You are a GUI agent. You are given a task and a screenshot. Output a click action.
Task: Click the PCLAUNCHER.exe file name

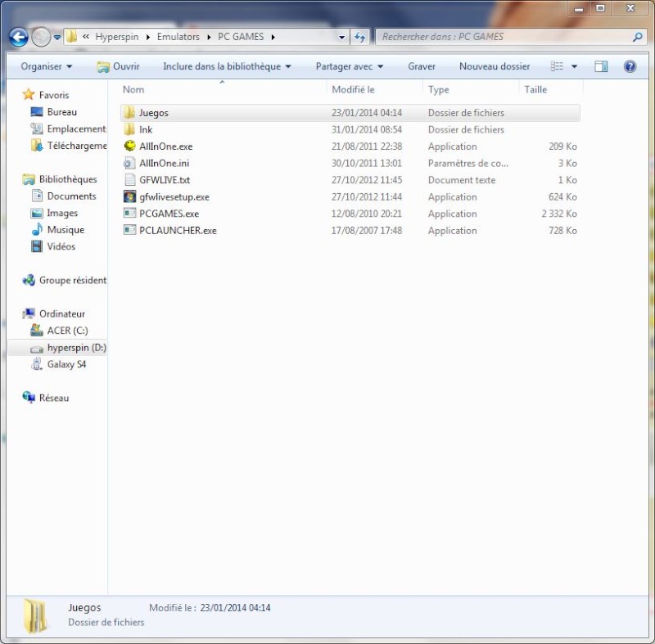178,231
